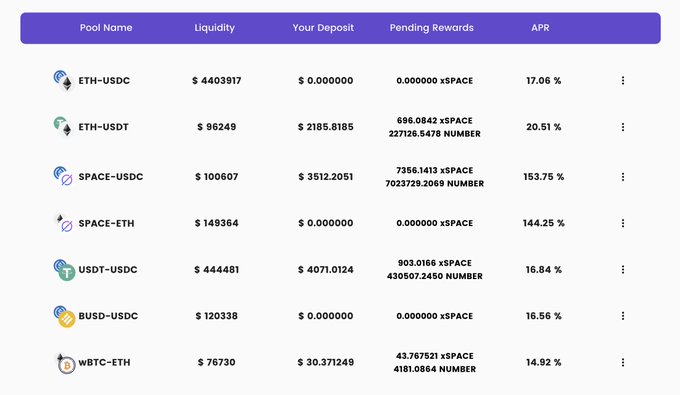Screen dimensions: 680x395
Task: Click the Pool Name column header
Action: 106,28
